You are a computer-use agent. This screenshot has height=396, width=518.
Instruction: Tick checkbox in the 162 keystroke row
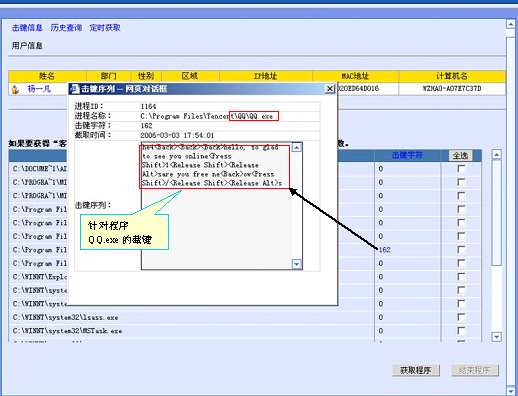(461, 250)
